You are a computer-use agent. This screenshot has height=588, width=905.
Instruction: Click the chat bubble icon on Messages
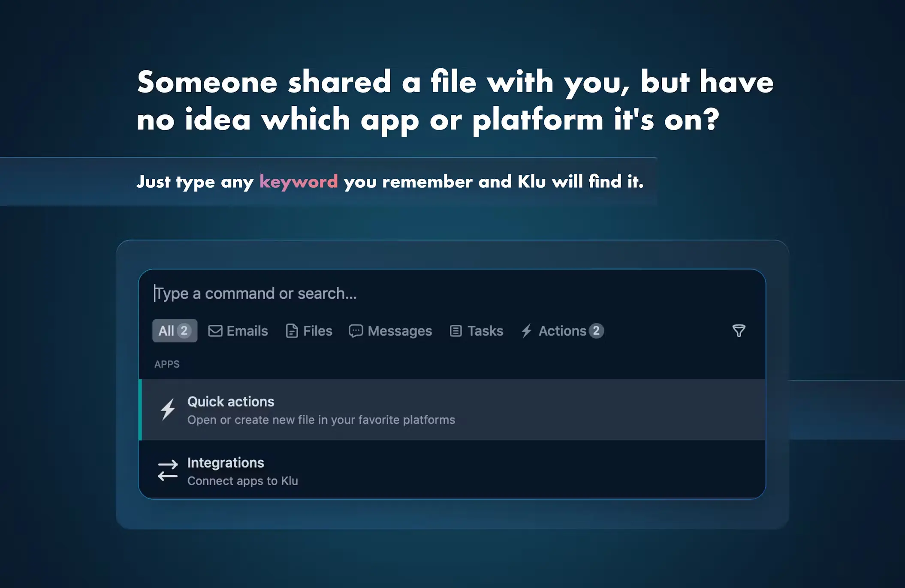point(356,331)
